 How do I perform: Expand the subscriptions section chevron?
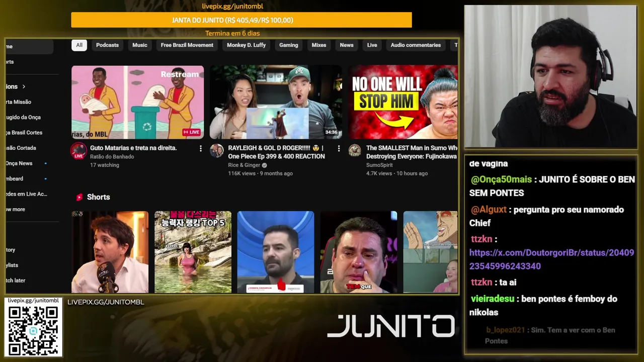[x=24, y=86]
